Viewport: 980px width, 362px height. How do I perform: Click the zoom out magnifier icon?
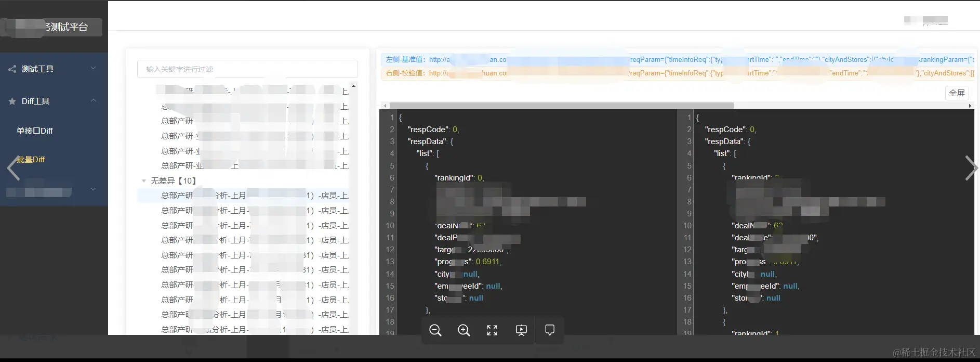(435, 330)
